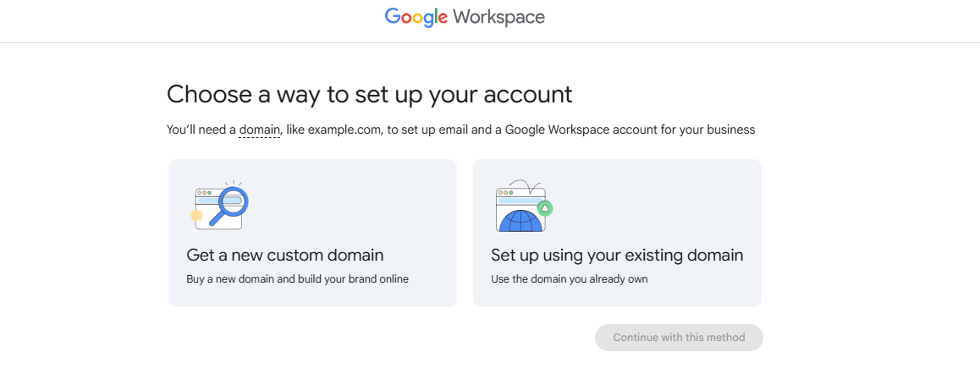Select the 'Get a new custom domain' heading
This screenshot has height=380, width=980.
[x=285, y=255]
